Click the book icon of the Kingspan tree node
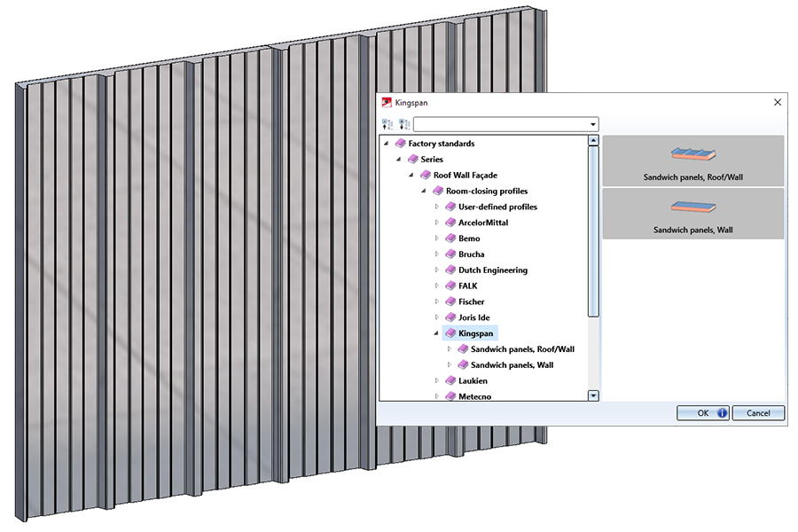 pos(450,333)
